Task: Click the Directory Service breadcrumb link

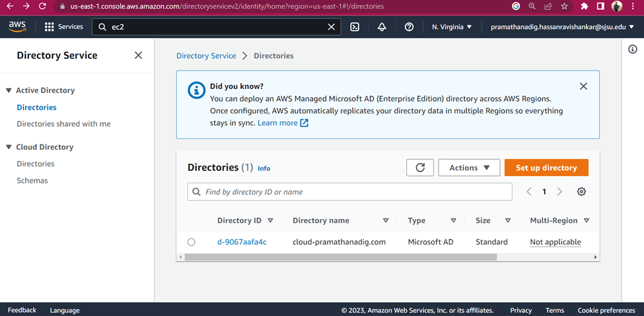Action: (206, 56)
